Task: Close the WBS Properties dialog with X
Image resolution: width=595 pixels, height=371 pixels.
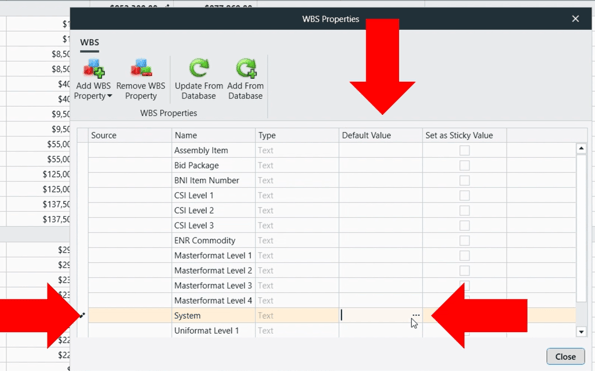Action: [575, 19]
